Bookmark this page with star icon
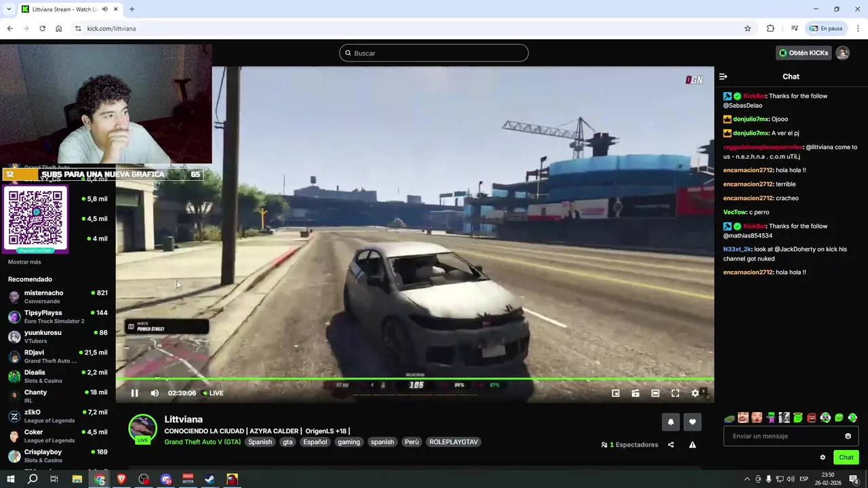Image resolution: width=868 pixels, height=488 pixels. click(747, 28)
